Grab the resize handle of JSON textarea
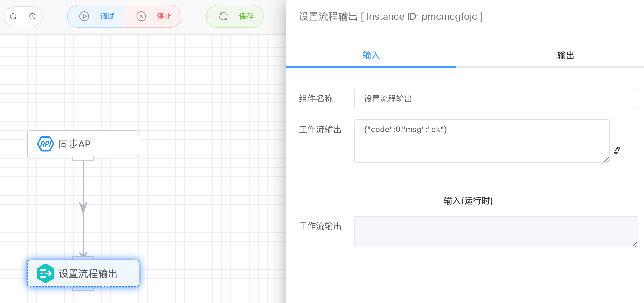 pyautogui.click(x=606, y=160)
